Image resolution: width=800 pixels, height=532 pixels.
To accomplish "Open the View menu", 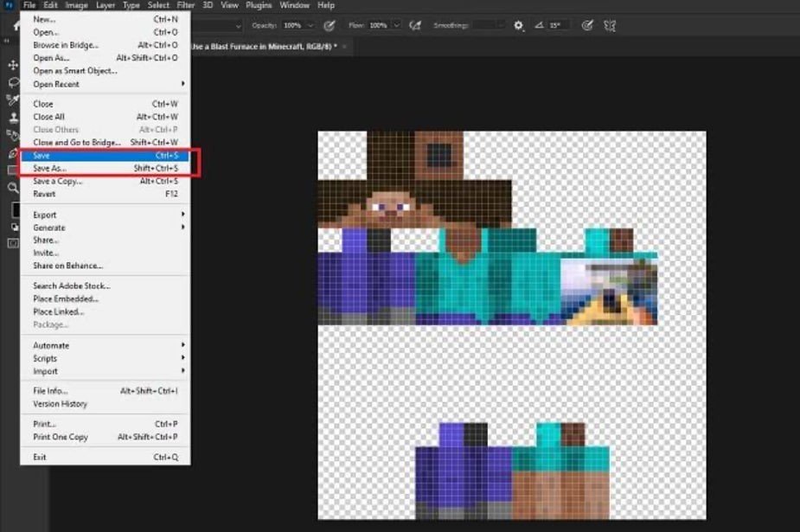I will [x=229, y=5].
